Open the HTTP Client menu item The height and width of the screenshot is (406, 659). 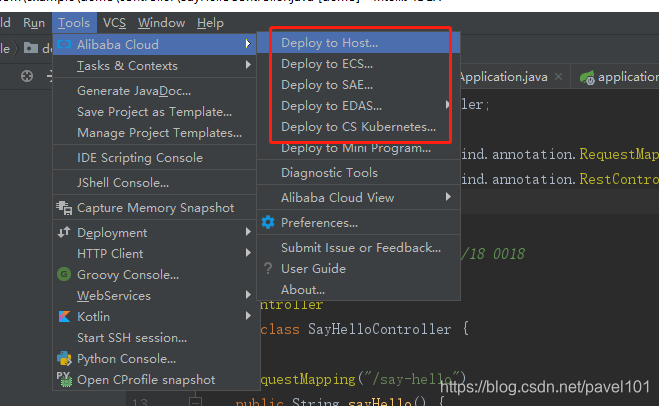click(155, 254)
